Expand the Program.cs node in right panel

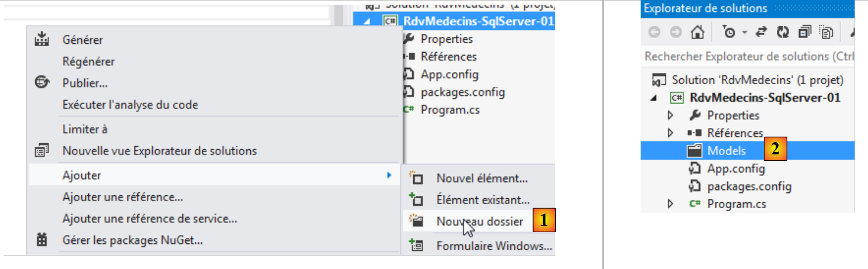(x=670, y=204)
